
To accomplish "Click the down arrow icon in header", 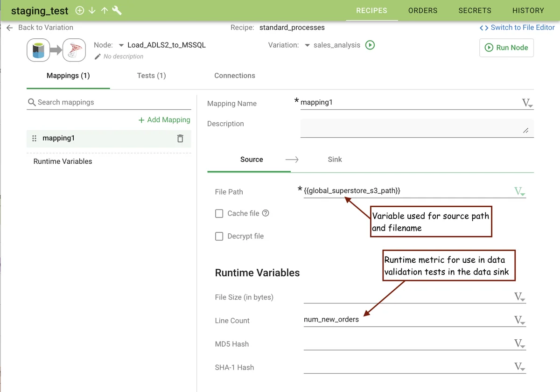I will click(92, 10).
